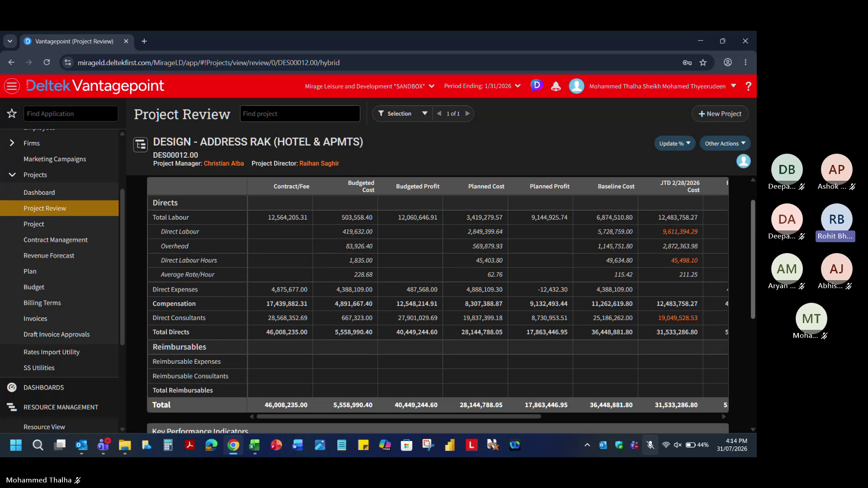Show hidden system tray icons

[587, 445]
